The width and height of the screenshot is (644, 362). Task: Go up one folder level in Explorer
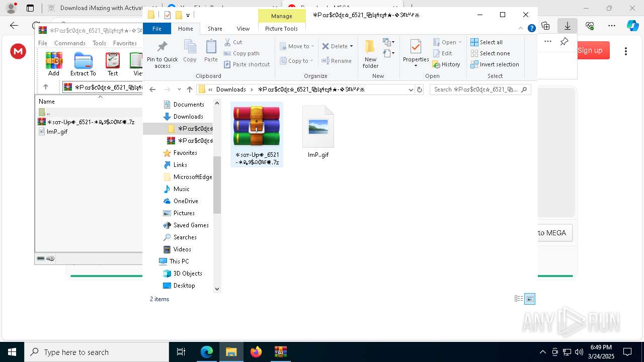(190, 89)
